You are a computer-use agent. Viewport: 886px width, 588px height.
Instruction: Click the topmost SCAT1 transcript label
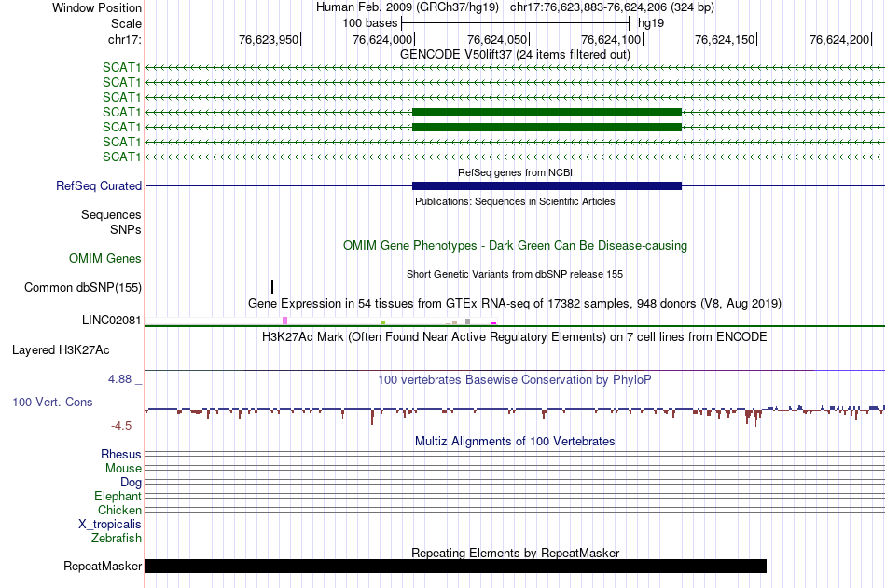(x=121, y=67)
